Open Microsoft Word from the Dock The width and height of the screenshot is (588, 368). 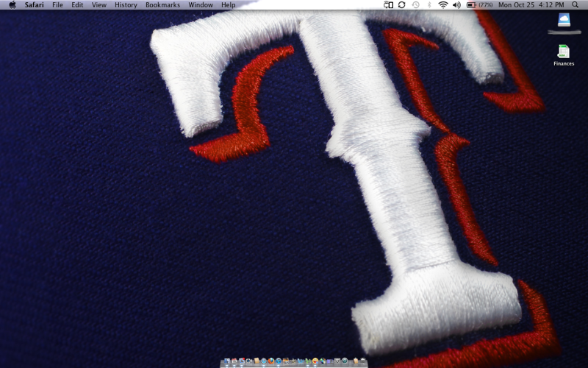click(x=301, y=361)
